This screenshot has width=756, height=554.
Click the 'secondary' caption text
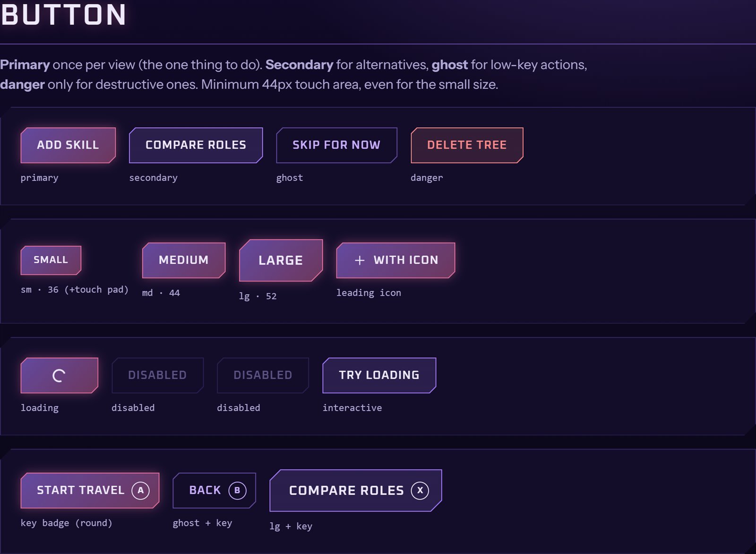[x=154, y=178]
